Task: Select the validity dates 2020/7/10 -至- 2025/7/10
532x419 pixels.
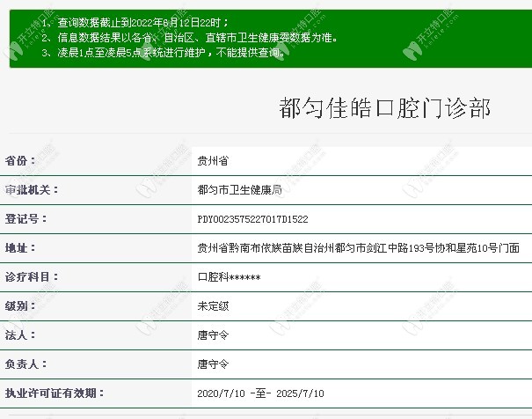Action: [260, 393]
